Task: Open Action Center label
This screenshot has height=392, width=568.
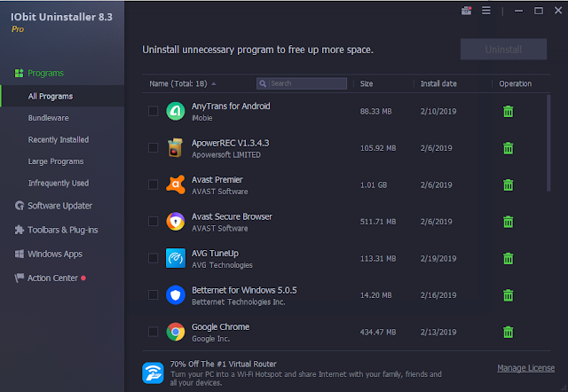Action: [53, 278]
